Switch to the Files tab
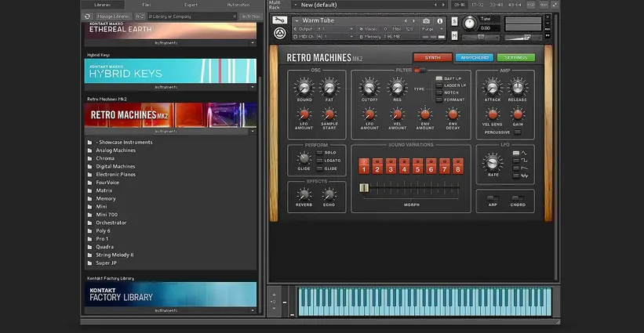644x333 pixels. click(x=147, y=5)
